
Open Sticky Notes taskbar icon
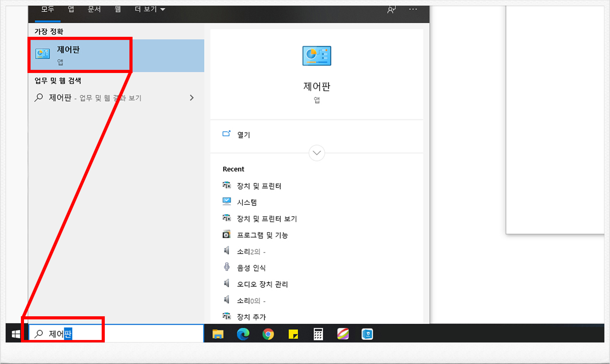(x=293, y=334)
